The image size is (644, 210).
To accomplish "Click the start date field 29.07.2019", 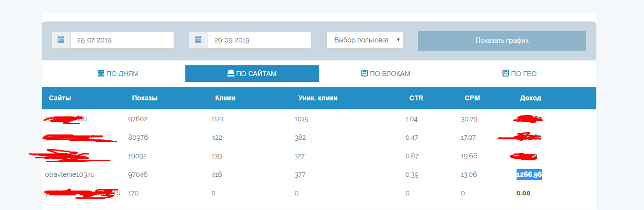I will pyautogui.click(x=122, y=40).
